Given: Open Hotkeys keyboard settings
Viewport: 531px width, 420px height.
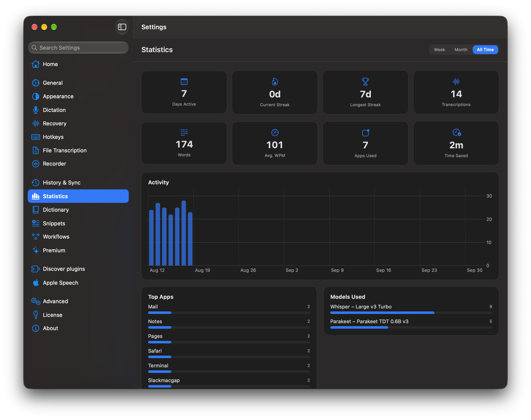Looking at the screenshot, I should click(78, 137).
